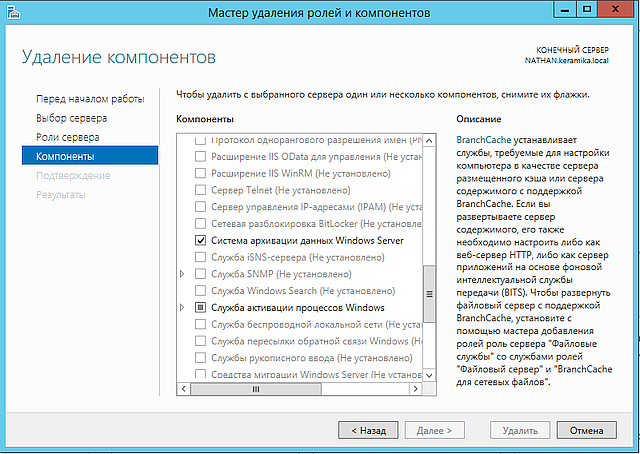Click the Удаление компонентов heading
This screenshot has width=640, height=454.
119,57
